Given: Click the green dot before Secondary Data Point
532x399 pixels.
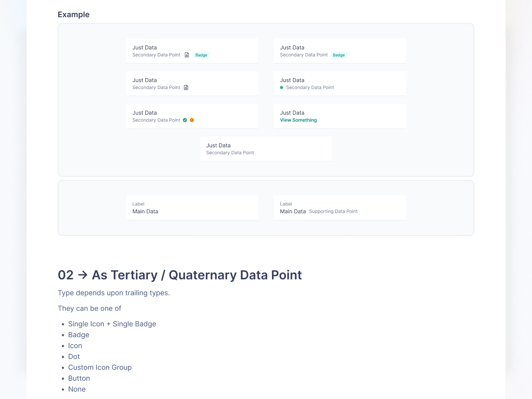Looking at the screenshot, I should coord(281,88).
